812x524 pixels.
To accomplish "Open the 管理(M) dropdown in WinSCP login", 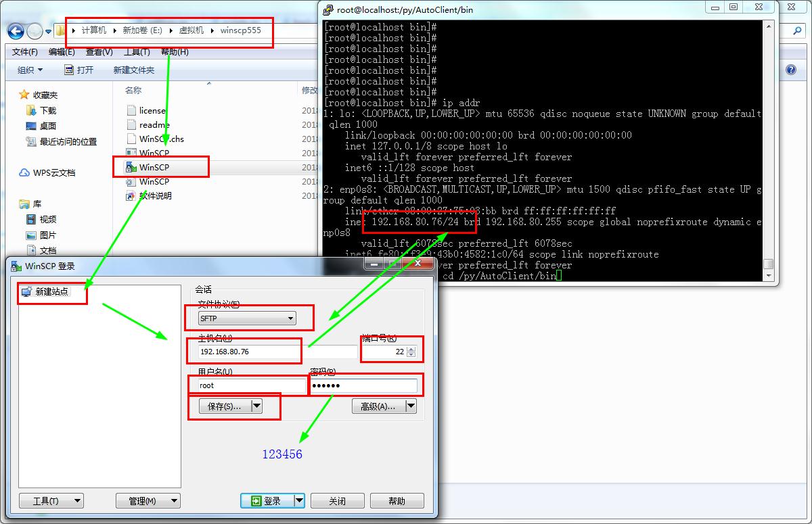I will click(148, 501).
